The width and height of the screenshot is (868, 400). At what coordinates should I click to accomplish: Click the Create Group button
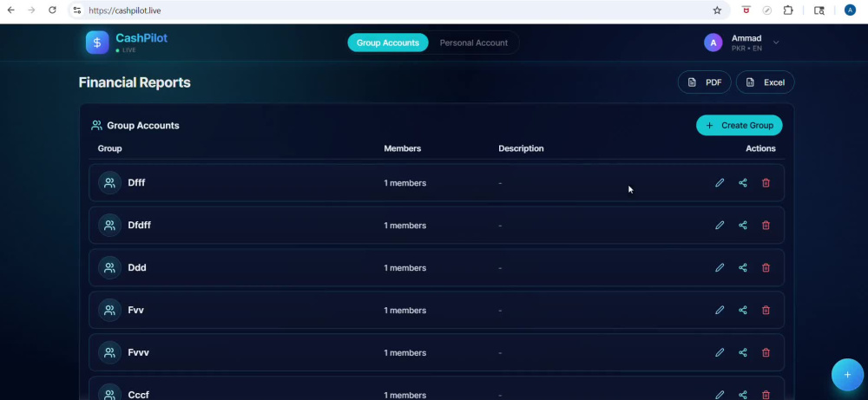[739, 126]
